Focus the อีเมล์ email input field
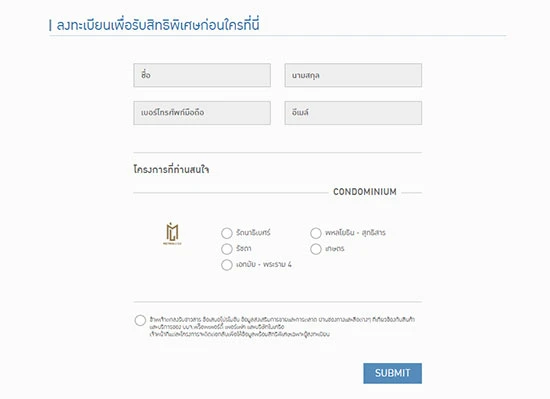This screenshot has height=399, width=550. pos(353,113)
